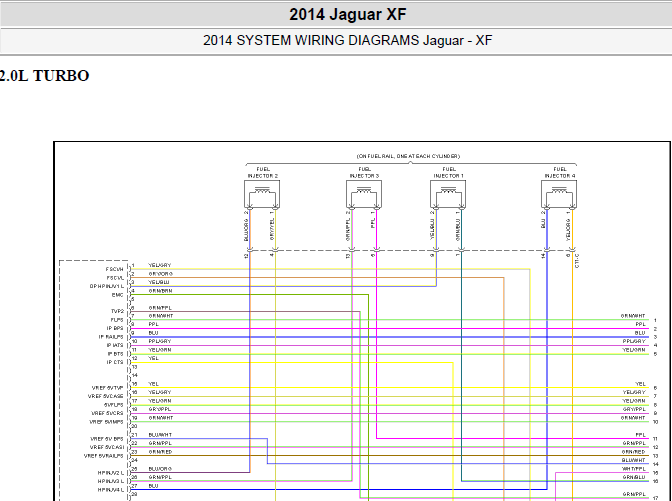The image size is (672, 501).
Task: Click the HPINJV4L terminal label
Action: point(111,490)
